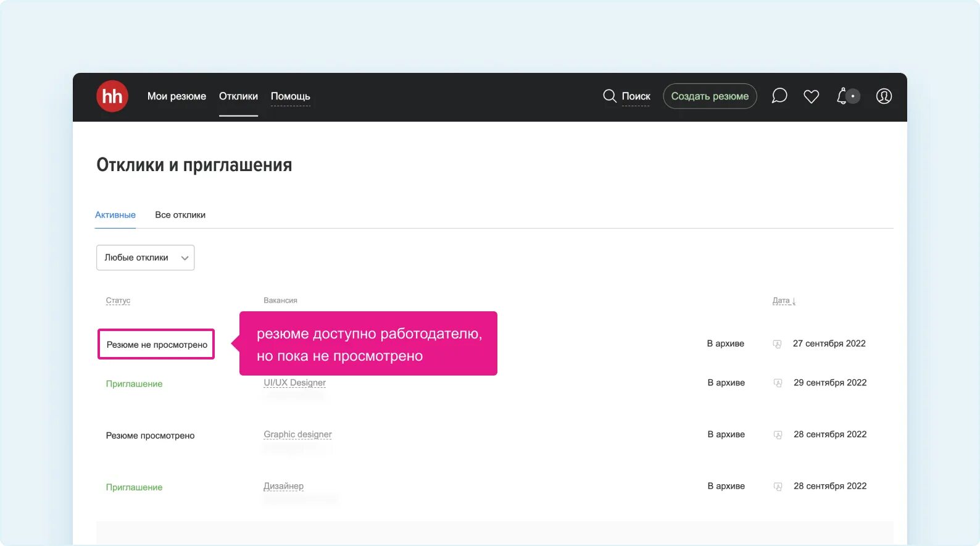Click date 29 сентября 2022
980x546 pixels.
pyautogui.click(x=830, y=383)
